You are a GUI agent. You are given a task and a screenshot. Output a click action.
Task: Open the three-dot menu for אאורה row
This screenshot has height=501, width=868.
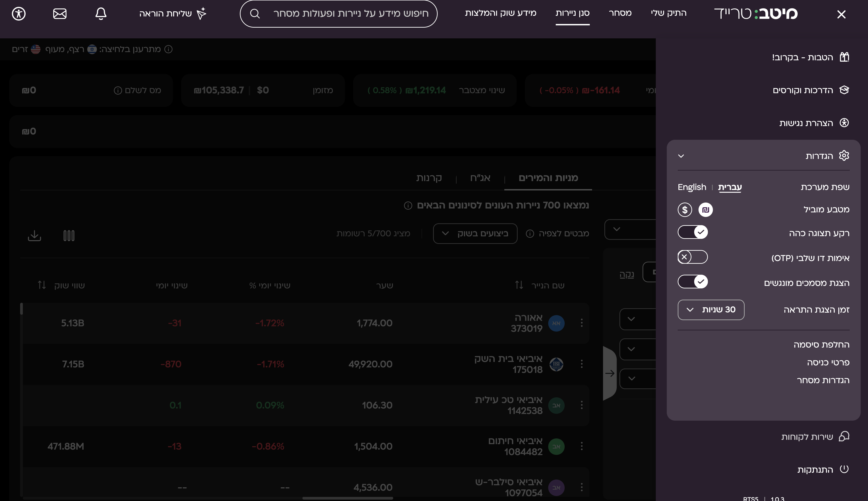582,323
